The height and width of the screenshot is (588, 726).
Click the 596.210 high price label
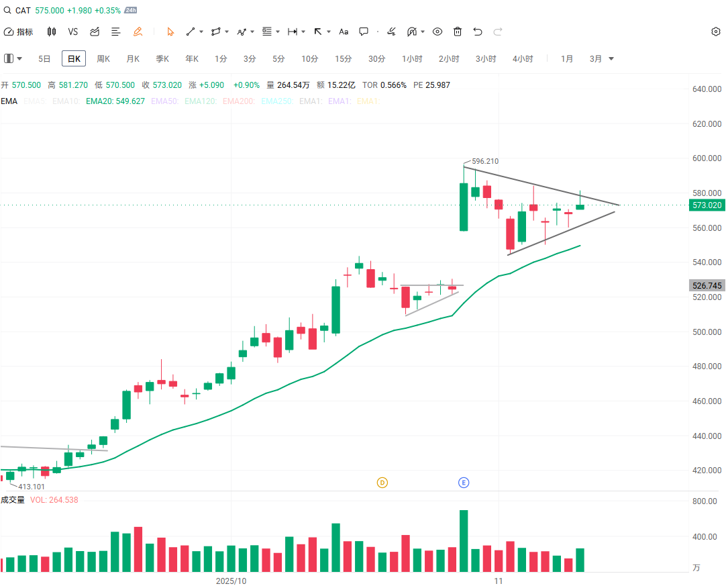(485, 161)
